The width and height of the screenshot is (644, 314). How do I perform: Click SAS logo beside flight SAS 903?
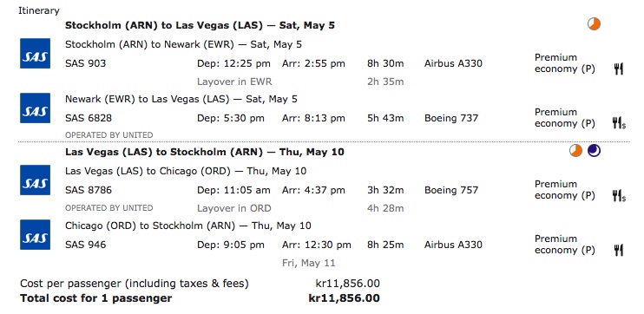36,54
